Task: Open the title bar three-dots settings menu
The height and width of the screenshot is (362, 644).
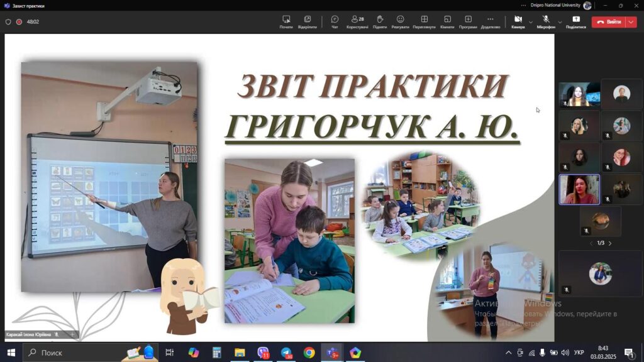Action: pos(523,5)
